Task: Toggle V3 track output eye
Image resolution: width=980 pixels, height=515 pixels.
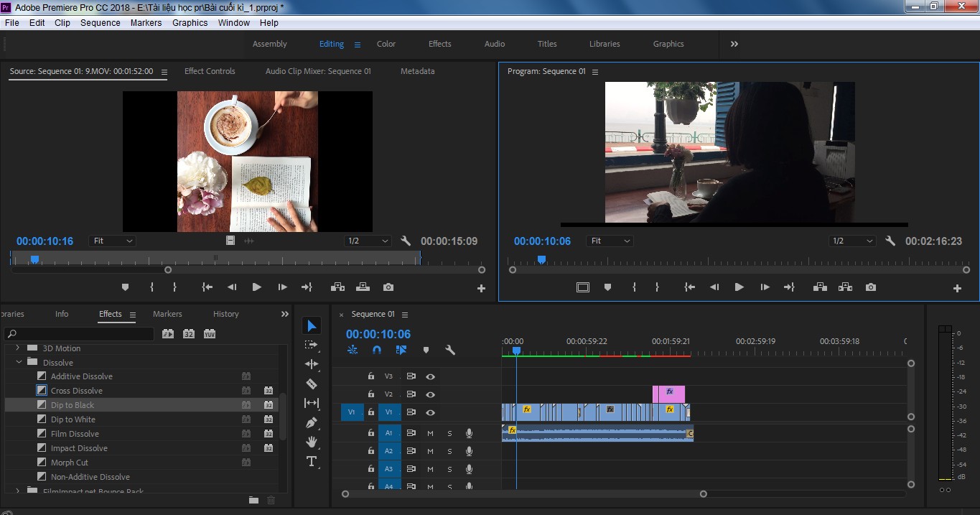Action: 430,376
